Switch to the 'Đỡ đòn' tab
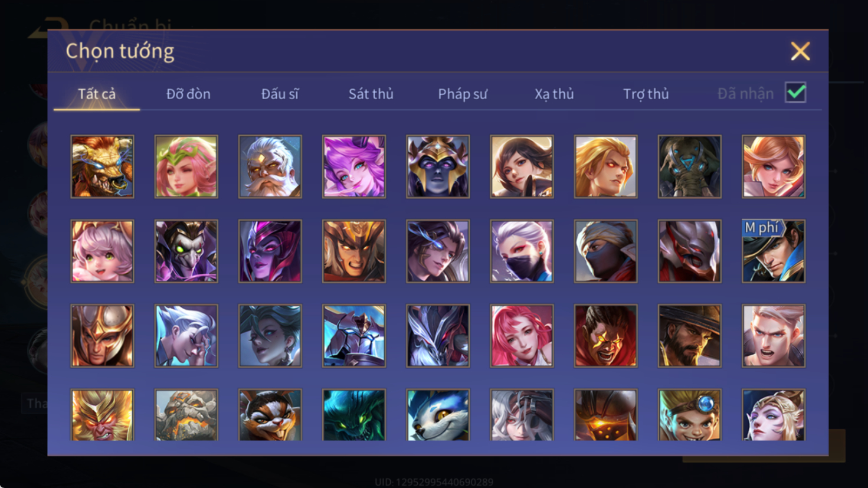The image size is (868, 488). click(188, 94)
